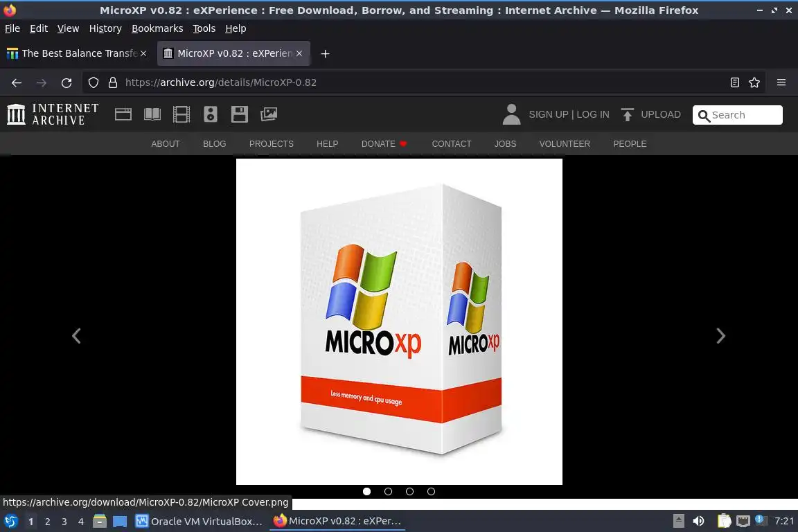This screenshot has height=532, width=798.
Task: Click the SIGN UP link
Action: [548, 114]
